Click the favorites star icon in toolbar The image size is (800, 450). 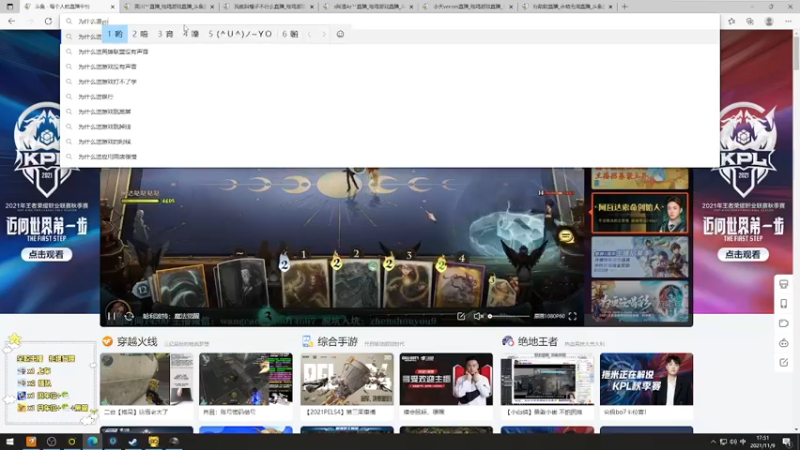point(731,21)
